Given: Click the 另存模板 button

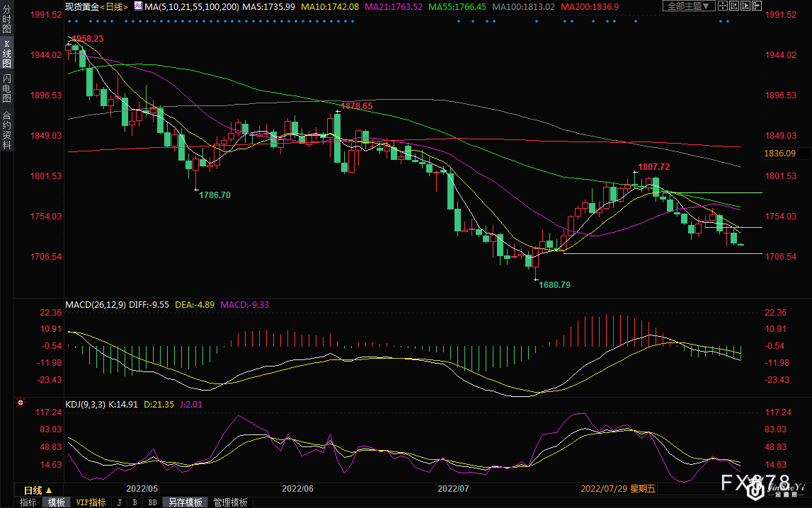Looking at the screenshot, I should (x=185, y=502).
